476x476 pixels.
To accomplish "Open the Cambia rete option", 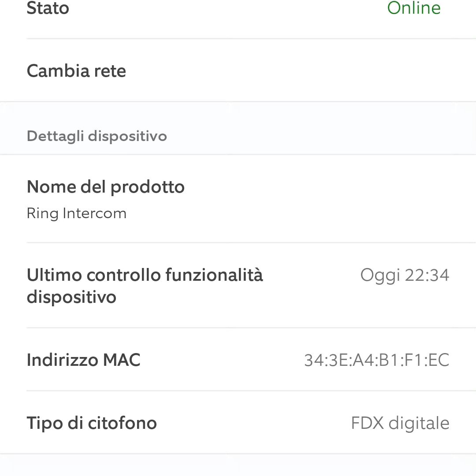I will point(238,71).
